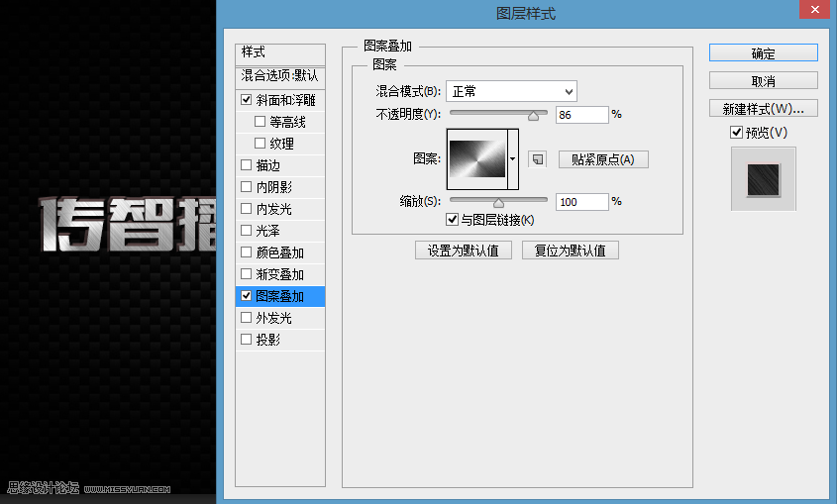Toggle the 斜面和浮雕 checkbox
The height and width of the screenshot is (504, 837).
tap(246, 100)
